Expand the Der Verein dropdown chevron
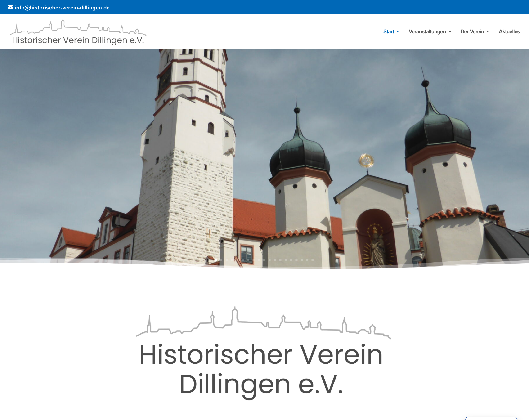Viewport: 529px width, 420px height. [488, 32]
